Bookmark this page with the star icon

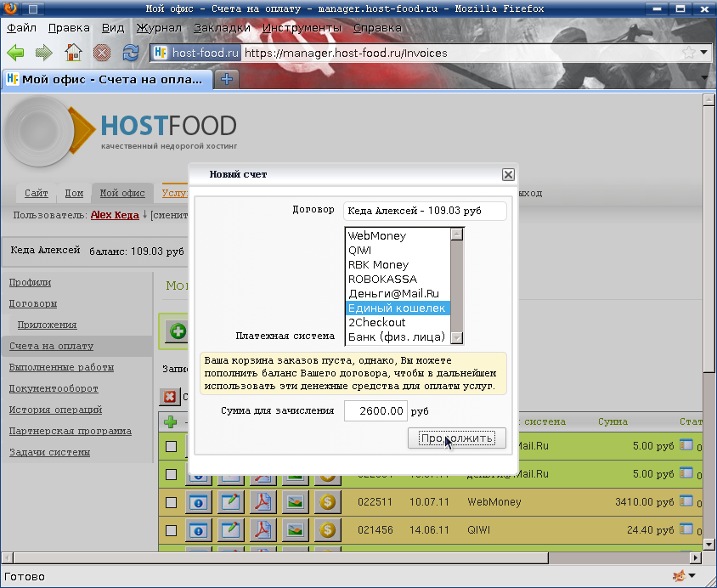(x=689, y=53)
